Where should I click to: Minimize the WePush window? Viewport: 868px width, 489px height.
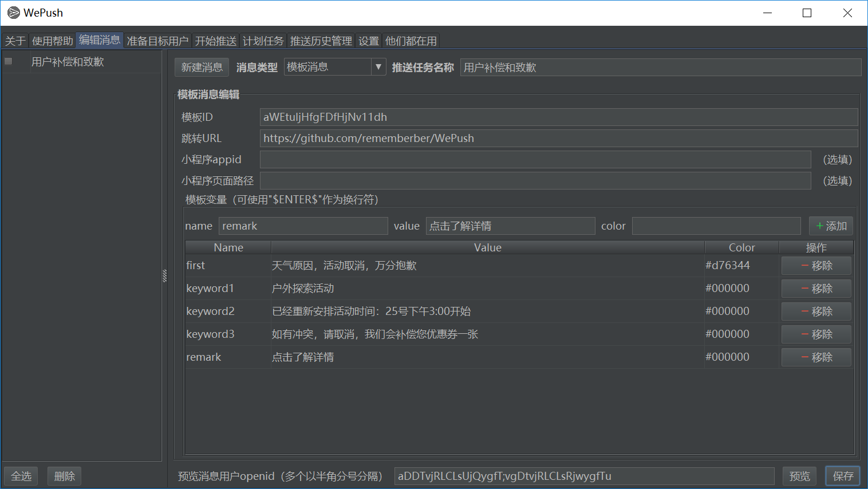click(x=768, y=13)
